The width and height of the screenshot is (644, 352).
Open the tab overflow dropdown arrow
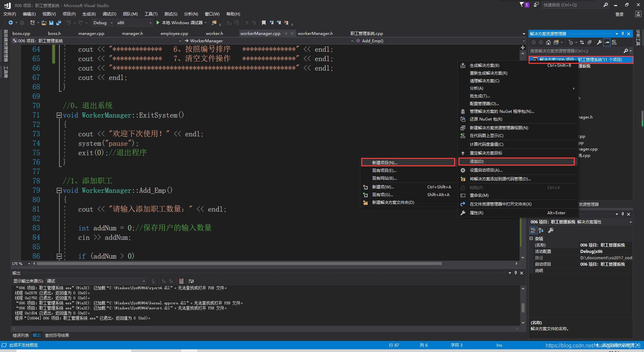(524, 34)
